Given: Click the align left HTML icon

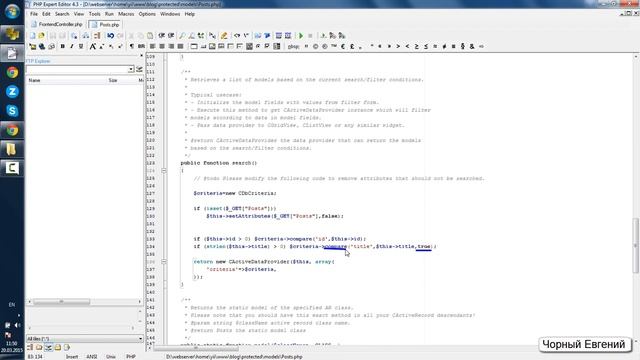Looking at the screenshot, I should (153, 47).
